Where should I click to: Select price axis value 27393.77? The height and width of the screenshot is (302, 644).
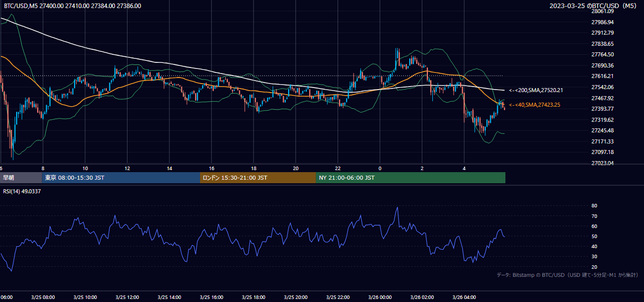pyautogui.click(x=603, y=109)
